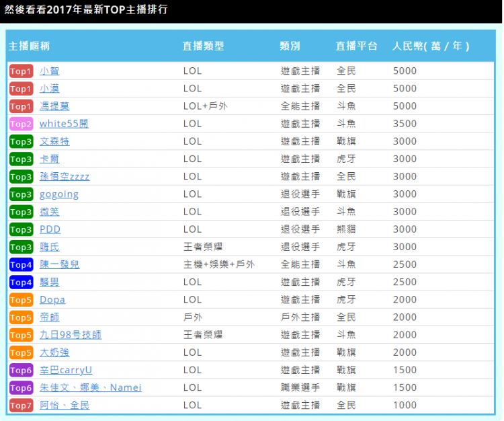
Task: Click the pink Top2 badge
Action: pyautogui.click(x=21, y=124)
